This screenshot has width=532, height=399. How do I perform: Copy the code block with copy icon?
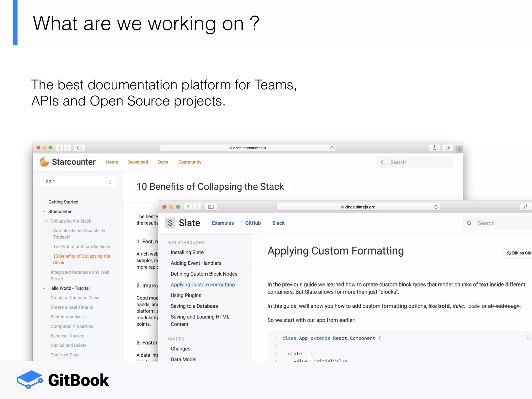point(528,338)
